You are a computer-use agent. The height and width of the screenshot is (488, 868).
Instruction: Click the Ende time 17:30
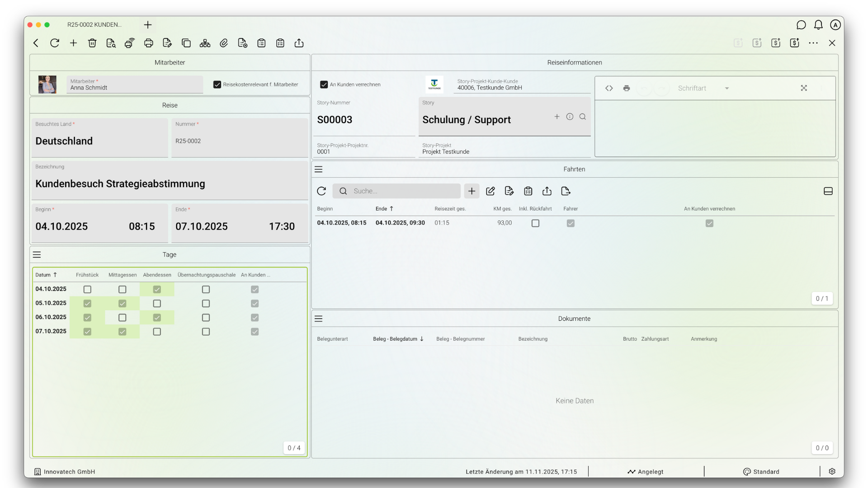point(282,226)
